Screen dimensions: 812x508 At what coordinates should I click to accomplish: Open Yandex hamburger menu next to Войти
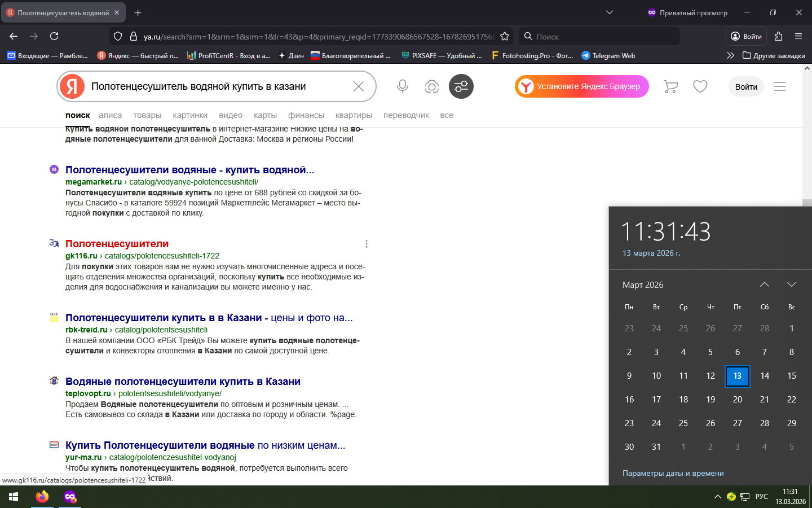pyautogui.click(x=780, y=86)
